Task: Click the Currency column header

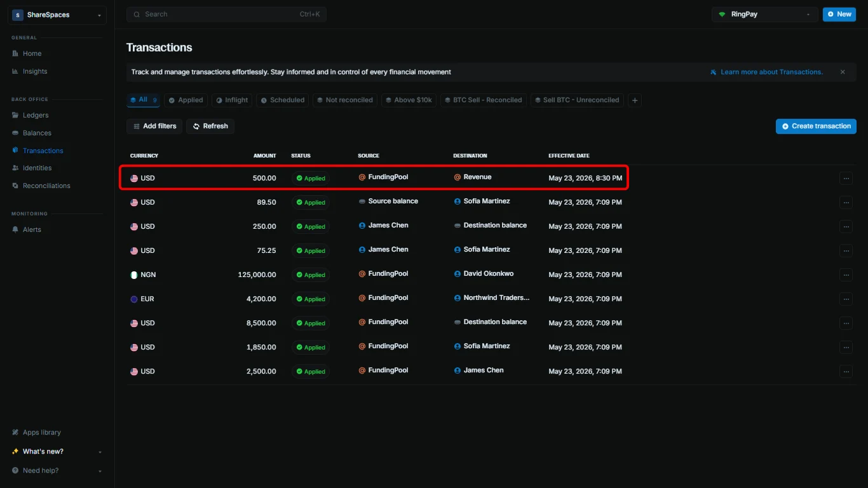Action: click(144, 156)
